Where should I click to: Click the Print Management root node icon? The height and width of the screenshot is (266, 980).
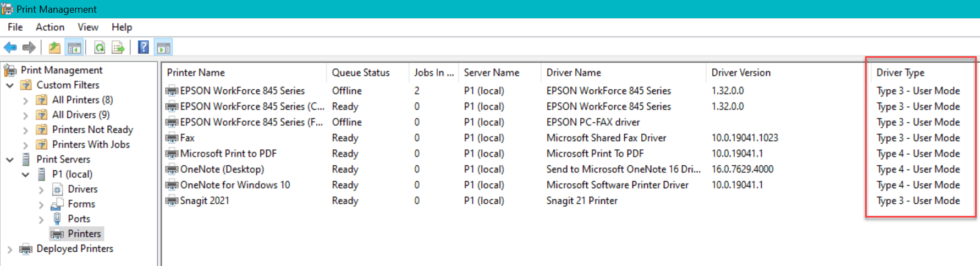10,70
